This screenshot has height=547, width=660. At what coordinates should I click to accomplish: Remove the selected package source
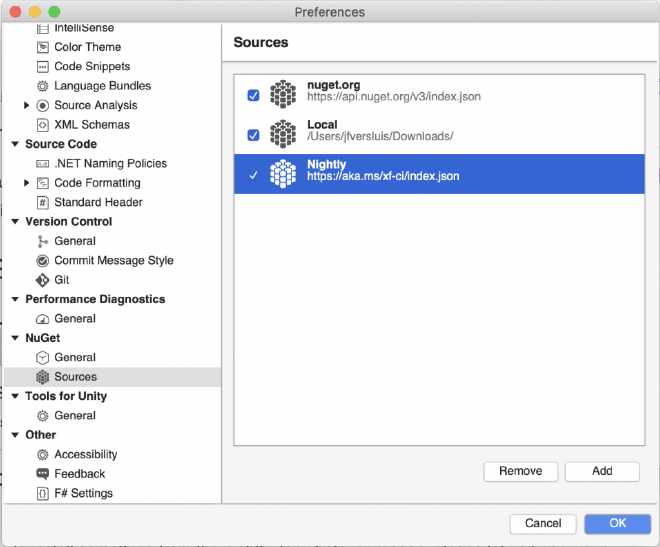[521, 471]
